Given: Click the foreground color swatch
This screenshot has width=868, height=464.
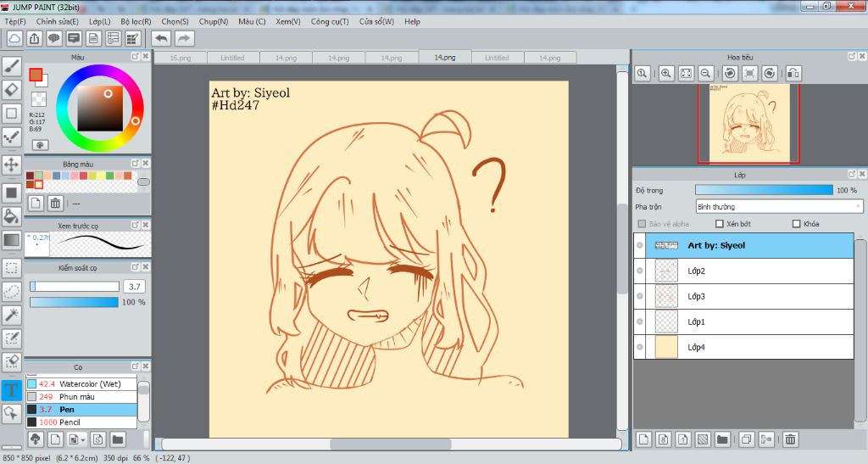Looking at the screenshot, I should pos(36,75).
